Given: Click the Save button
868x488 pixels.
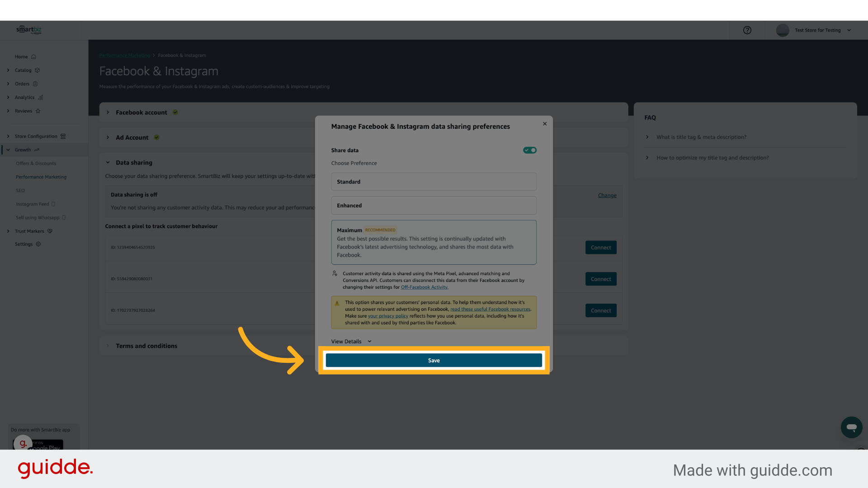Looking at the screenshot, I should [x=434, y=360].
